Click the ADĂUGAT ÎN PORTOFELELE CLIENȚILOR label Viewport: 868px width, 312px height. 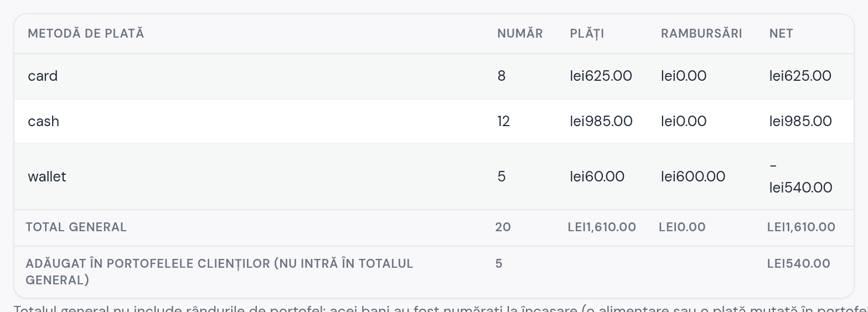pos(219,272)
